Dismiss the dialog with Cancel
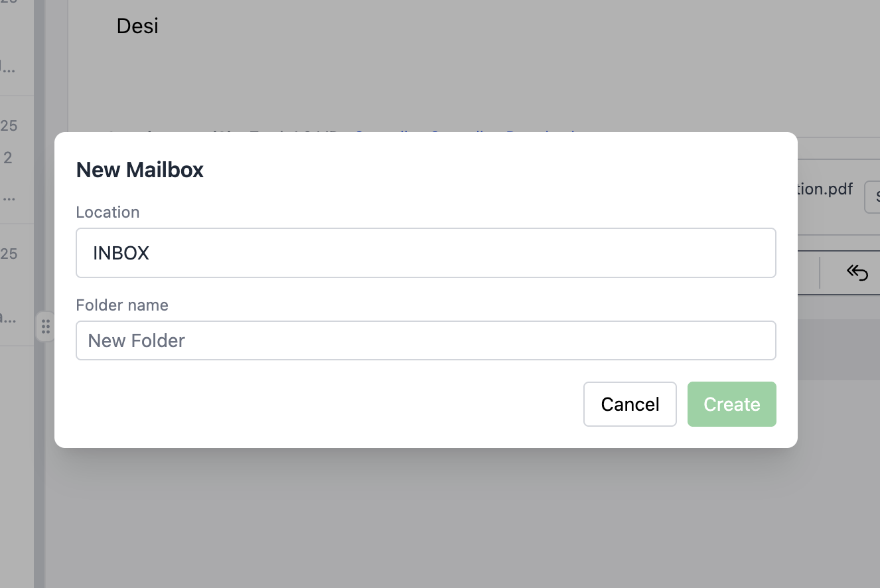The height and width of the screenshot is (588, 880). tap(629, 404)
